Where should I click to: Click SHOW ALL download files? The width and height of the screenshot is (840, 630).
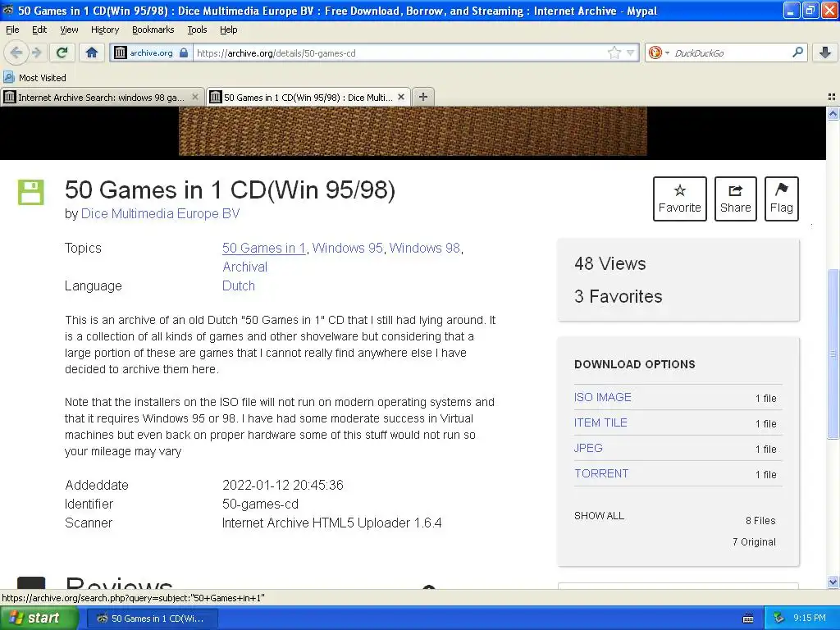point(599,515)
